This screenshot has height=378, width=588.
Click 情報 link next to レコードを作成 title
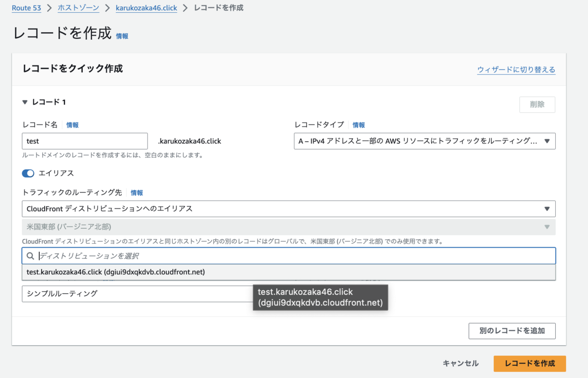(x=122, y=36)
